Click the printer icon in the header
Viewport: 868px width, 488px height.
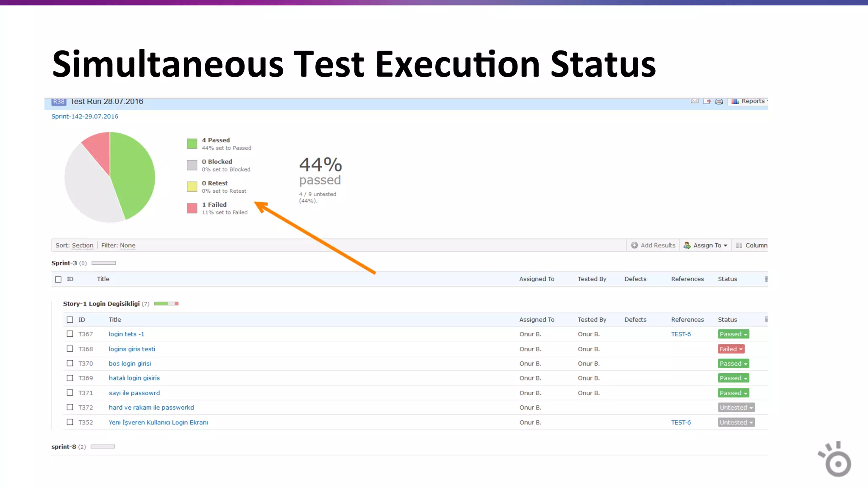(x=719, y=102)
